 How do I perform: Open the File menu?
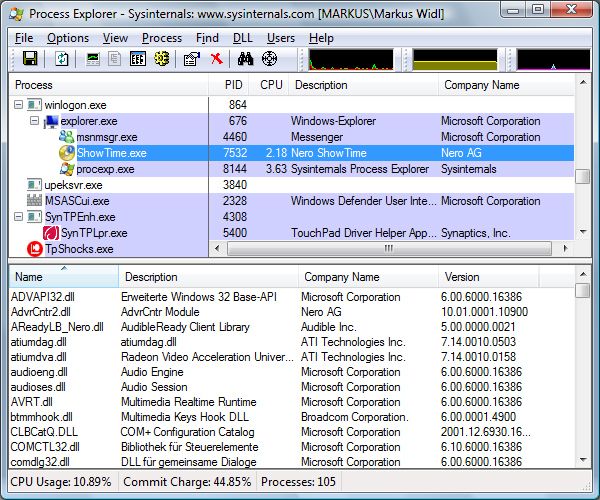[24, 38]
